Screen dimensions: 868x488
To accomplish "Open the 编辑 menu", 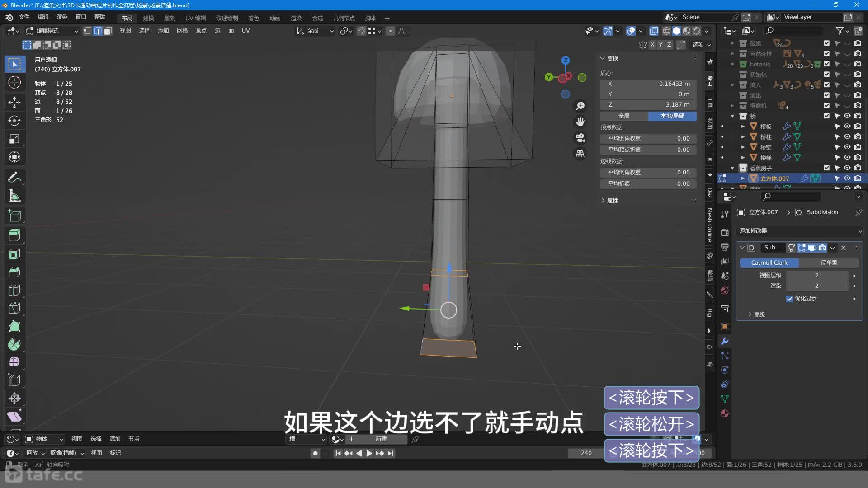I will coord(43,17).
